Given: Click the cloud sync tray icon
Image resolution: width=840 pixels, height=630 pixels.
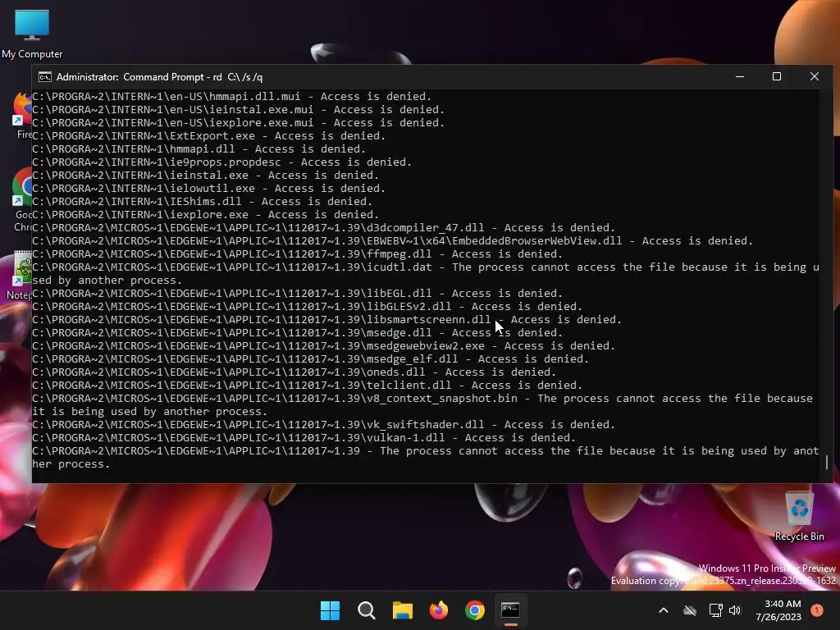Looking at the screenshot, I should [x=690, y=610].
